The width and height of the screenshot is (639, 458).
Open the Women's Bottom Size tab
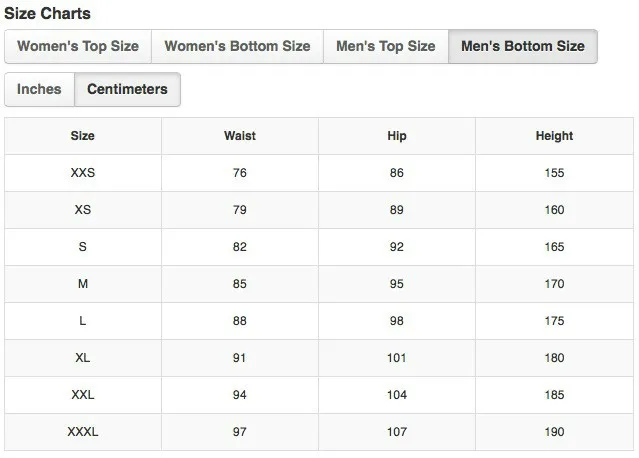pos(237,46)
